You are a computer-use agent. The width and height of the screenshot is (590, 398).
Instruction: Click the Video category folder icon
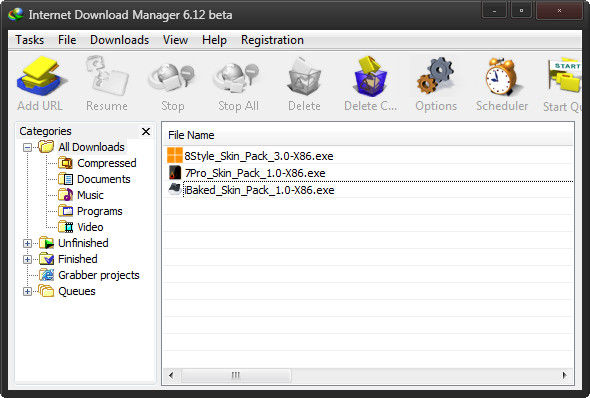[66, 227]
